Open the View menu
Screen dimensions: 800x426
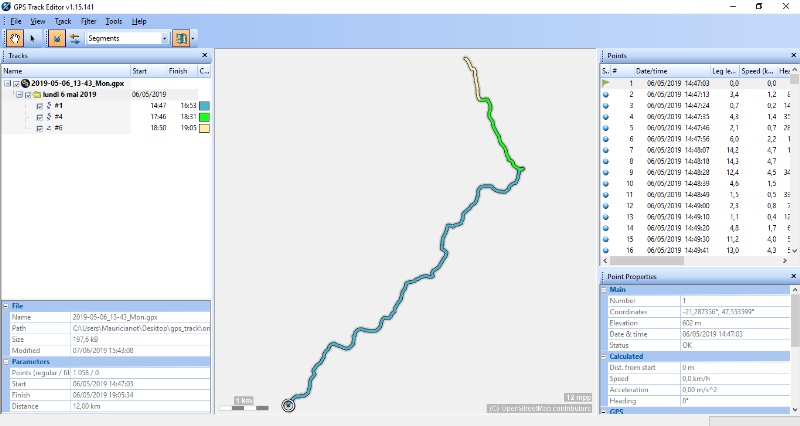[37, 21]
